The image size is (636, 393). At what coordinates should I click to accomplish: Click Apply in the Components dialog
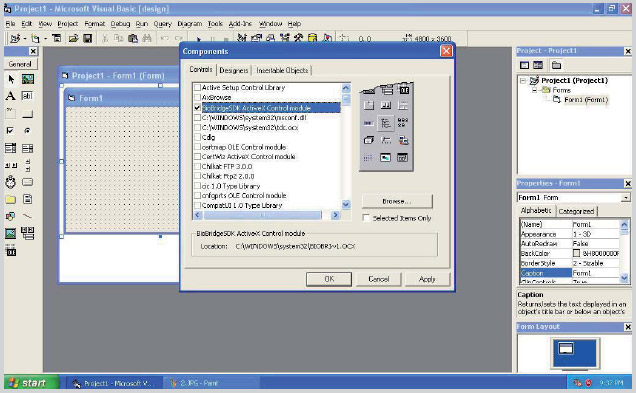click(427, 279)
